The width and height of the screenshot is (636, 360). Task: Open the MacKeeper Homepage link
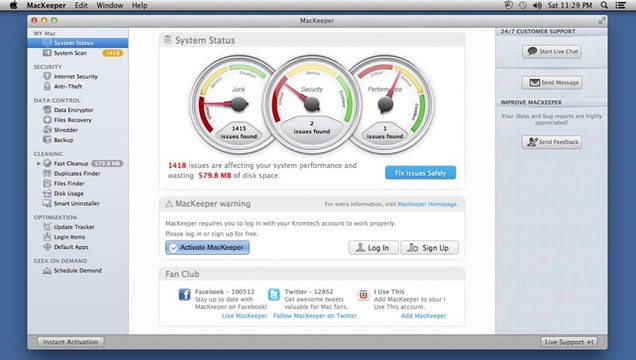(x=427, y=204)
